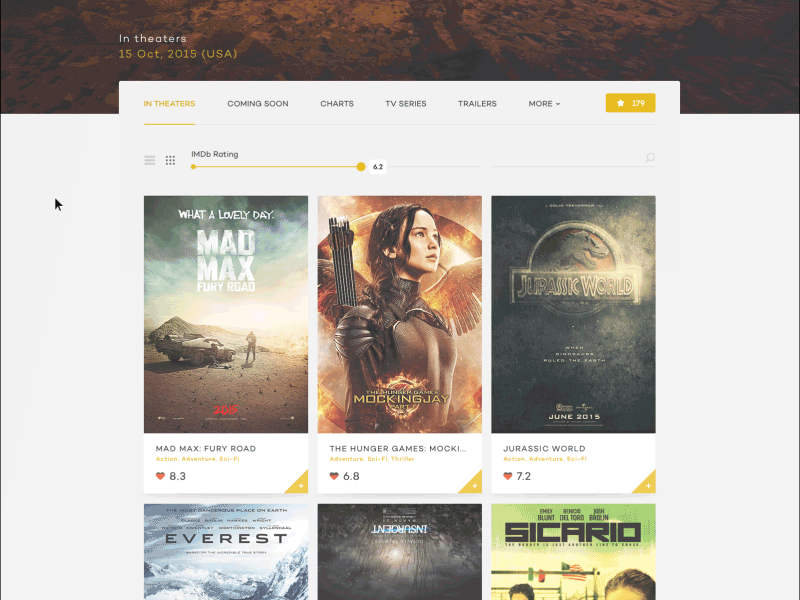
Task: Click the 6.2 slider value label
Action: tap(378, 167)
